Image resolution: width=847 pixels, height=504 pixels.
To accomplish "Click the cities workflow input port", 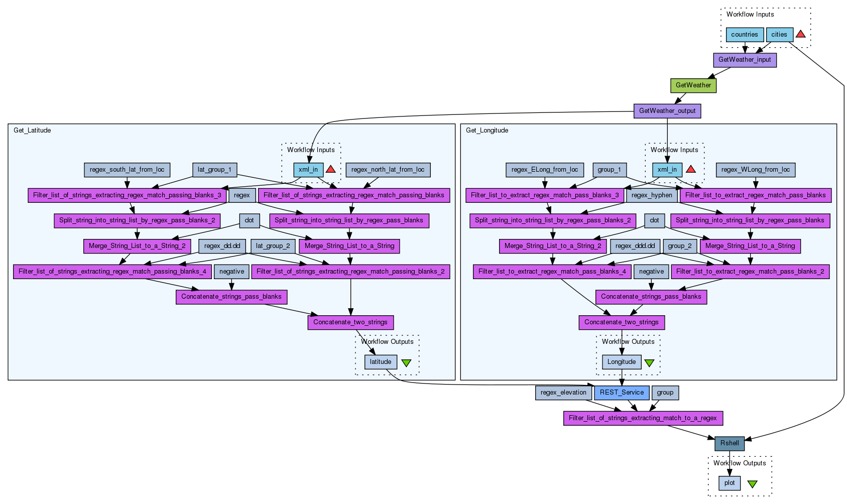I will tap(779, 35).
